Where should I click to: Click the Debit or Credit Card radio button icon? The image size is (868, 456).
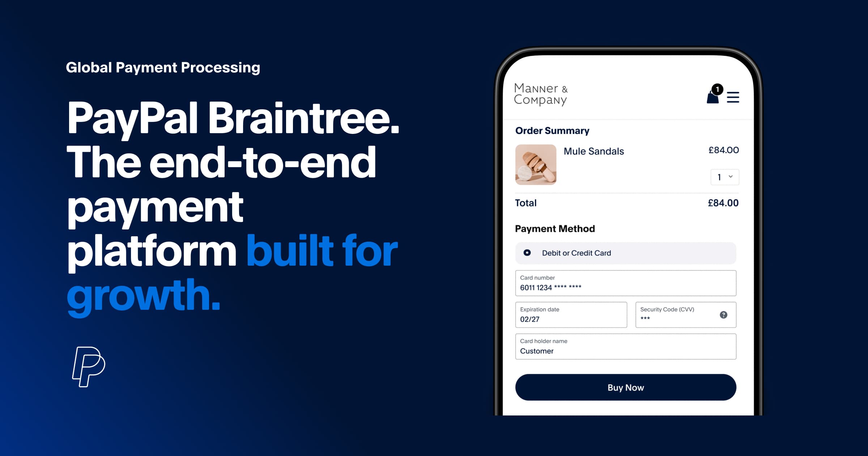(x=522, y=254)
